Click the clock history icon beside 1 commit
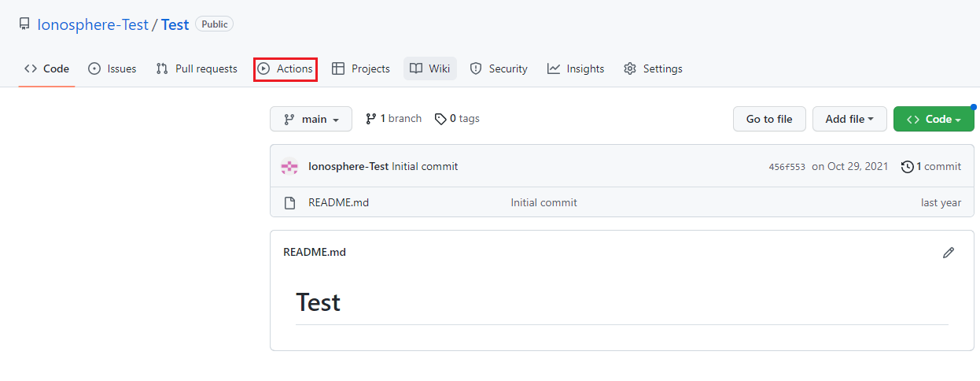980x381 pixels. coord(908,166)
